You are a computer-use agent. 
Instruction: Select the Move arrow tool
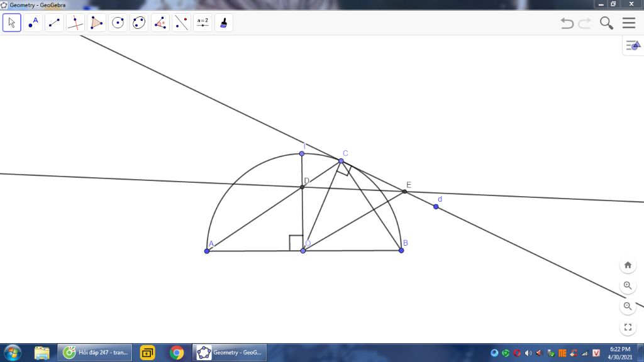[x=12, y=23]
